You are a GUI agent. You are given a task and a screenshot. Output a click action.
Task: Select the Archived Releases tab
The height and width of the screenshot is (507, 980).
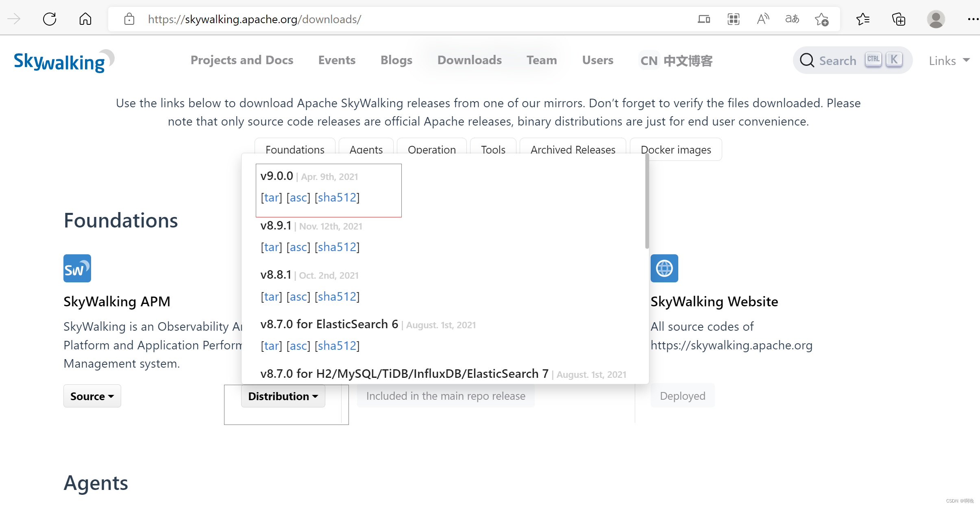[572, 149]
